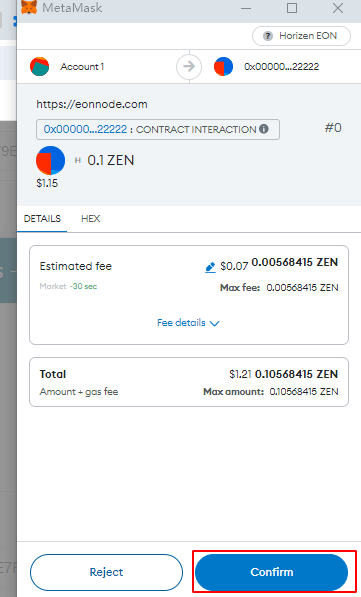
Task: Maximize the MetaMask window
Action: coord(292,8)
